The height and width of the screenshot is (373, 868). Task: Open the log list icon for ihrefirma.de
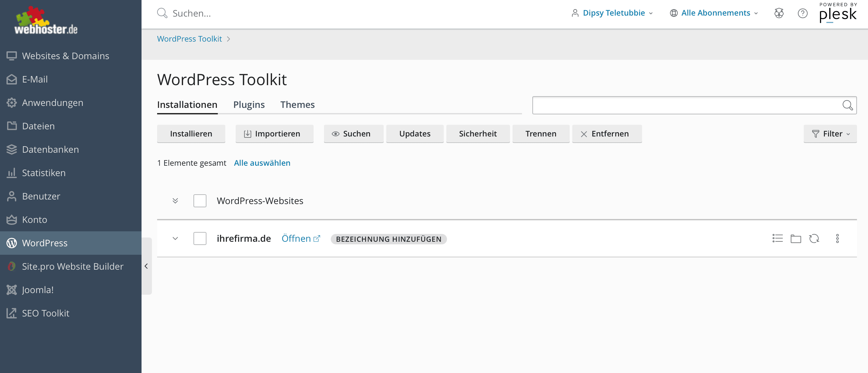click(777, 238)
